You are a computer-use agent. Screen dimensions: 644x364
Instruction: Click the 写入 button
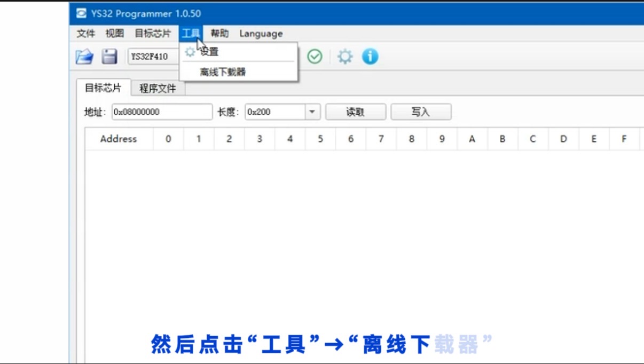pos(421,112)
